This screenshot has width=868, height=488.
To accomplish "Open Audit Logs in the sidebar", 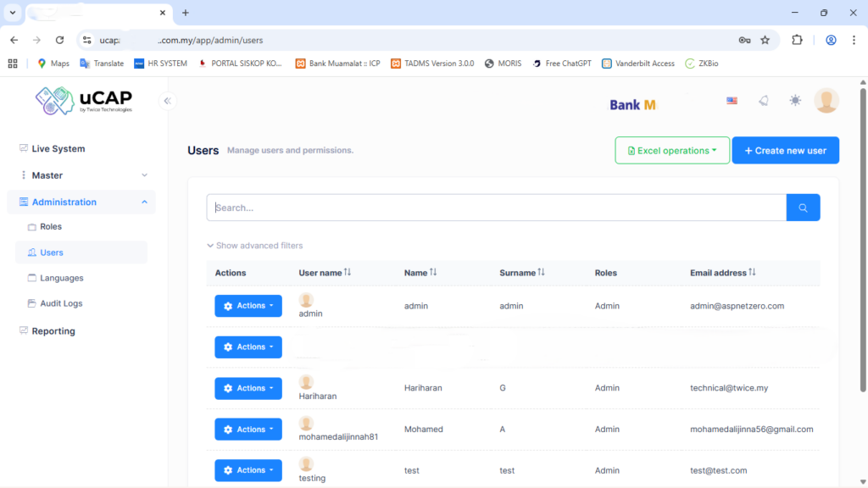I will click(61, 303).
